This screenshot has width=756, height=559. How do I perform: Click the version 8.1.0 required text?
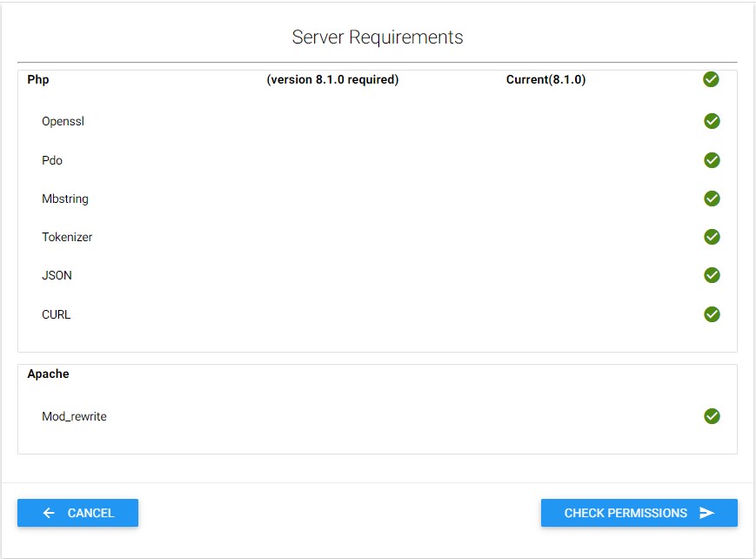(x=332, y=80)
